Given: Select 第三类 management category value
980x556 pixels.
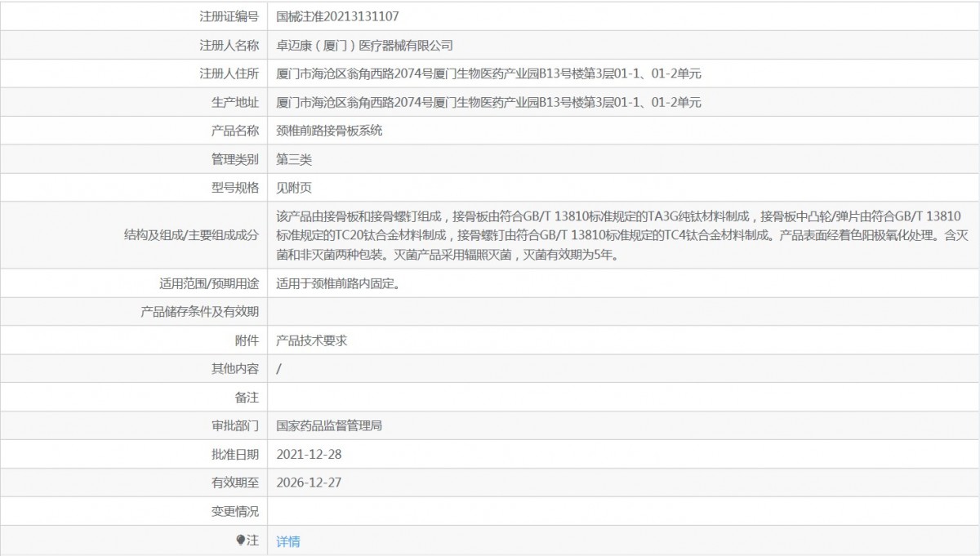Looking at the screenshot, I should click(x=294, y=159).
